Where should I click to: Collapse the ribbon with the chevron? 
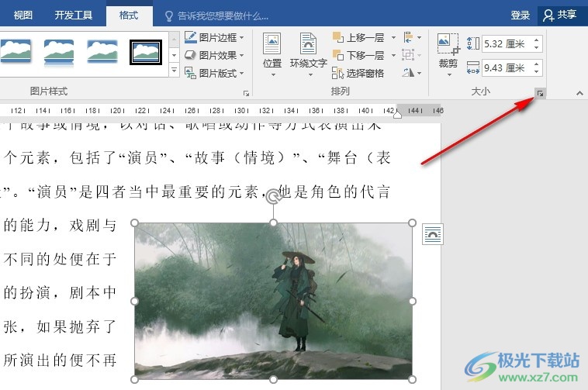579,93
